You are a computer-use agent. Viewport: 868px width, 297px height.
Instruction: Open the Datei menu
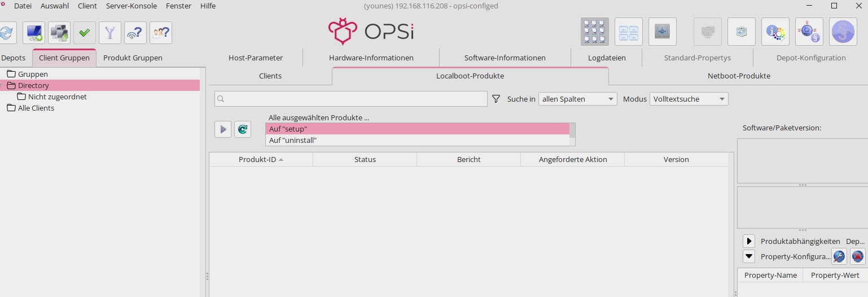pos(23,6)
